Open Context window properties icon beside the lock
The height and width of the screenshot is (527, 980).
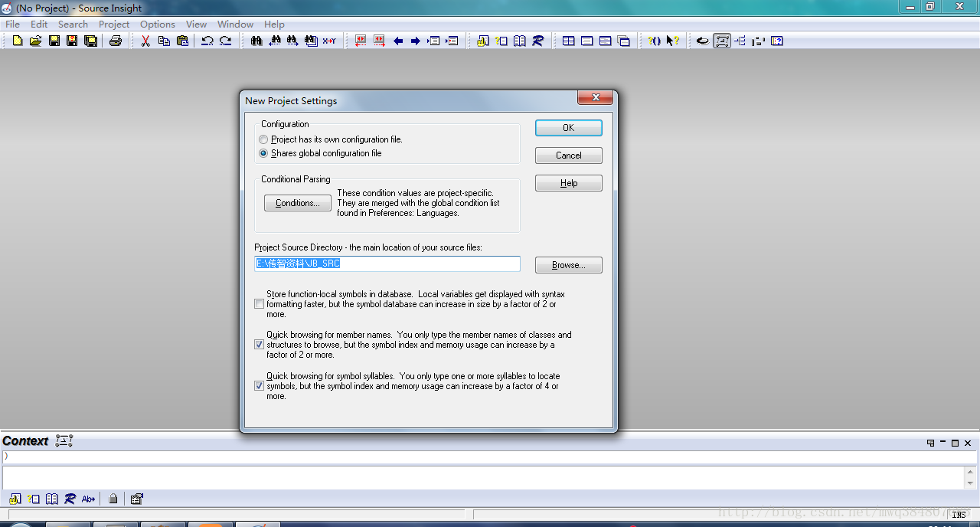137,499
